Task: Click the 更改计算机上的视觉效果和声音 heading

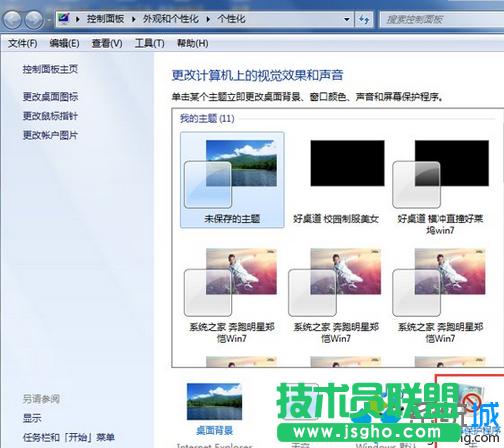Action: coord(257,75)
